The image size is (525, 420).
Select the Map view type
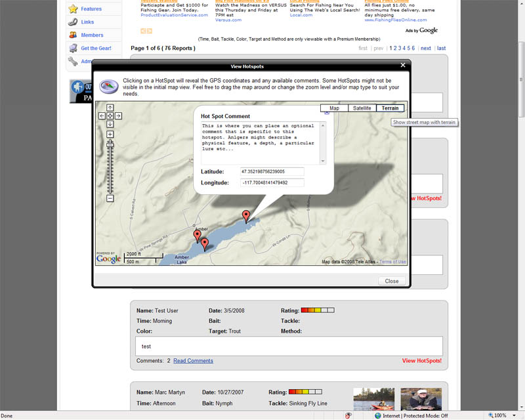[334, 108]
